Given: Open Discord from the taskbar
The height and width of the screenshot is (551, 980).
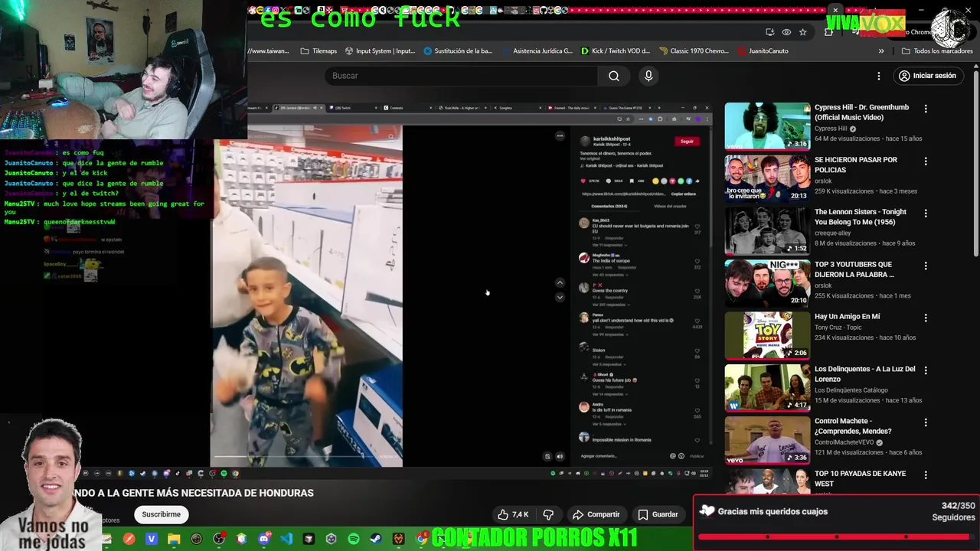Looking at the screenshot, I should (264, 539).
